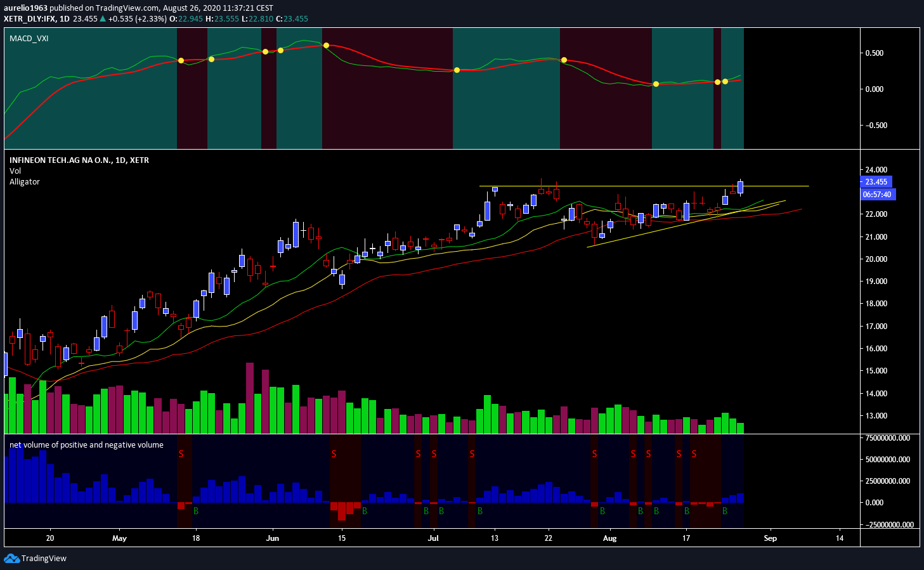Click the Jul label on time axis
This screenshot has height=570, width=924.
[x=433, y=538]
